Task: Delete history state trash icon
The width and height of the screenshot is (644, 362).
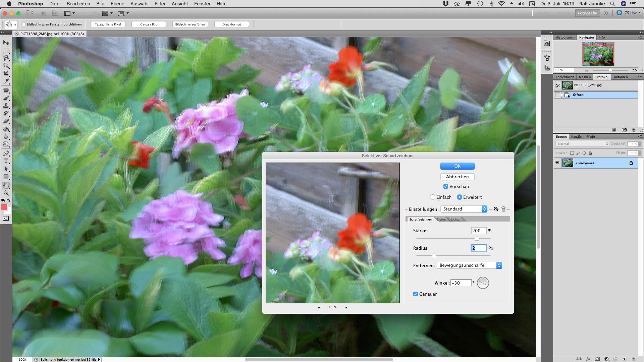Action: (x=634, y=130)
